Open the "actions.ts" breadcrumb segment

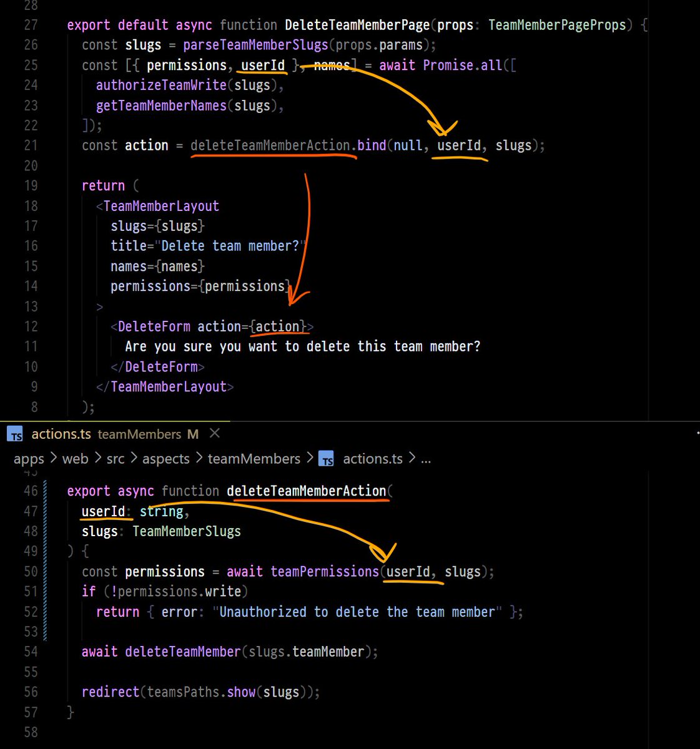373,459
